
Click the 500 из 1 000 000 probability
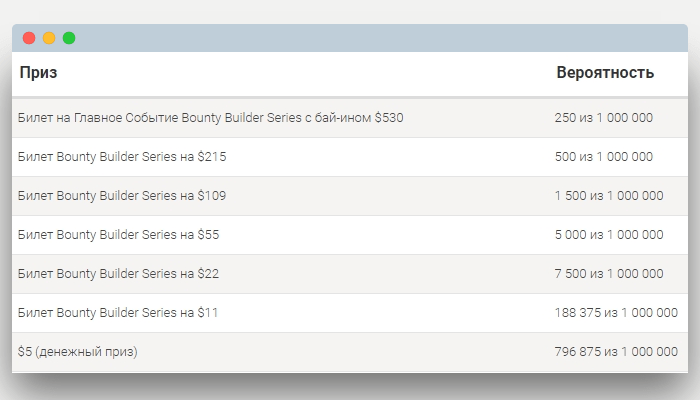pos(604,157)
